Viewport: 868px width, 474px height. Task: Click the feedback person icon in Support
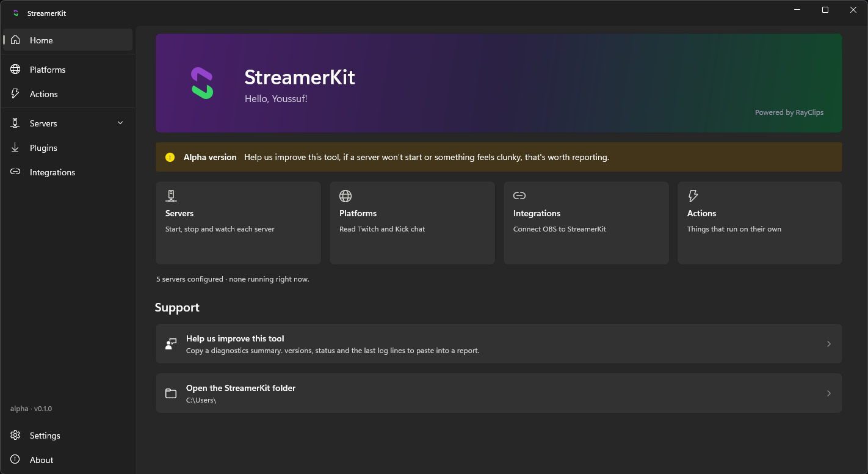[x=171, y=344]
